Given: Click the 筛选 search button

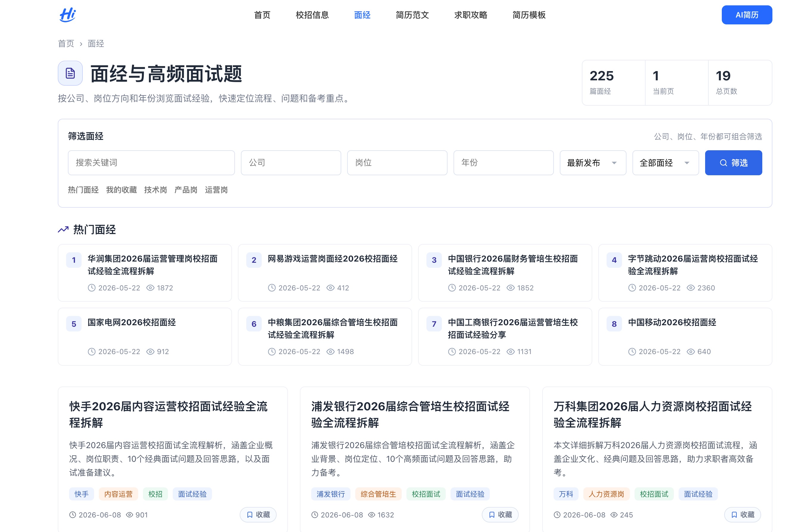Looking at the screenshot, I should (733, 163).
